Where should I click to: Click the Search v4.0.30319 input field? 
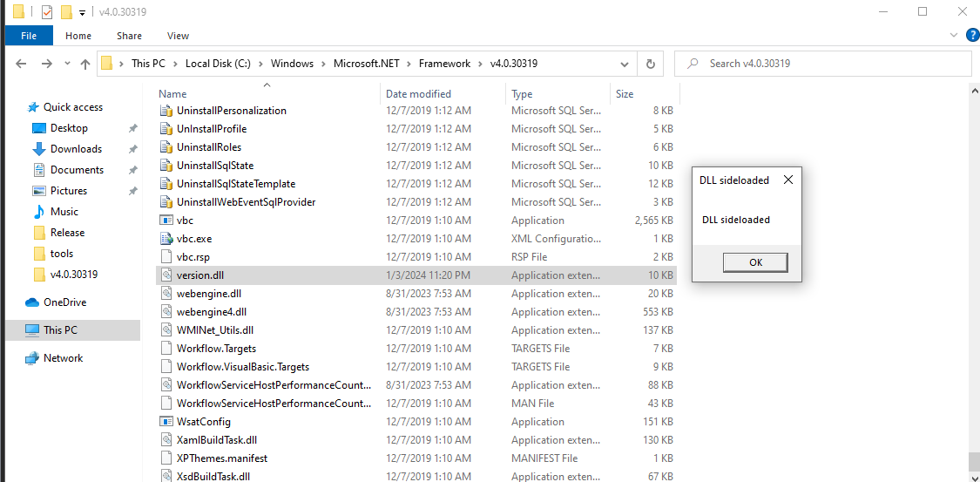823,64
